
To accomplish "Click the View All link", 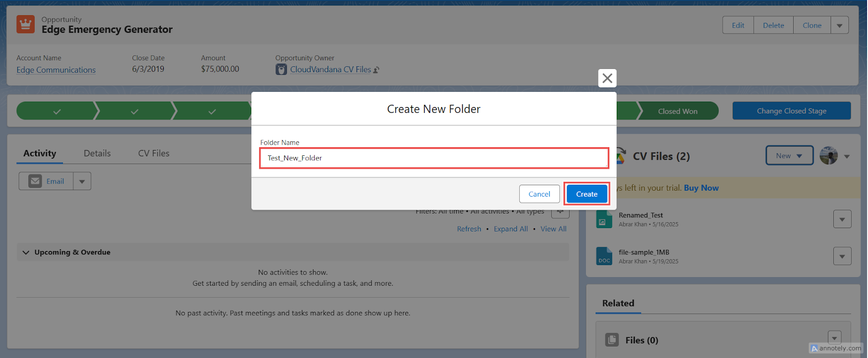I will coord(553,229).
